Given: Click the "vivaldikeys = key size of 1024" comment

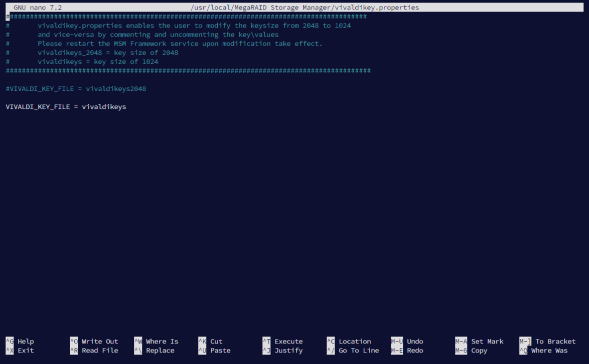Looking at the screenshot, I should [x=82, y=62].
